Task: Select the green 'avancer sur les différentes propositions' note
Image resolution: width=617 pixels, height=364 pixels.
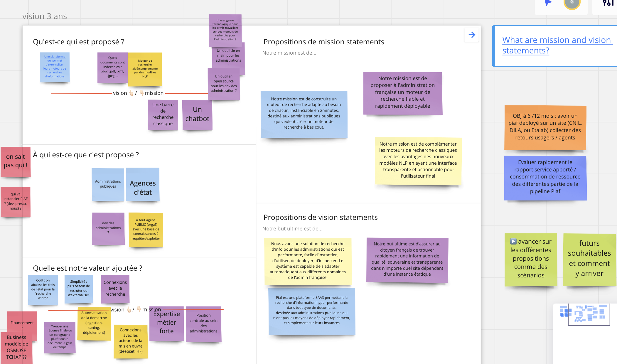Action: coord(531,259)
